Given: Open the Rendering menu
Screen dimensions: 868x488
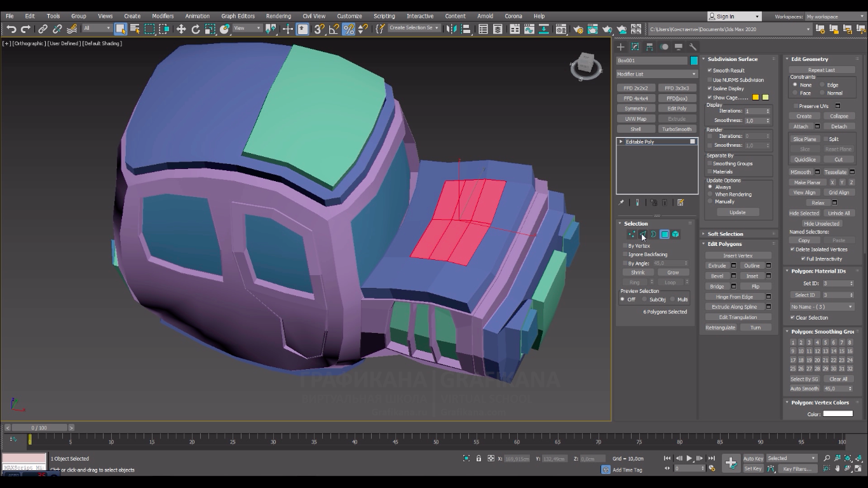Looking at the screenshot, I should [278, 16].
